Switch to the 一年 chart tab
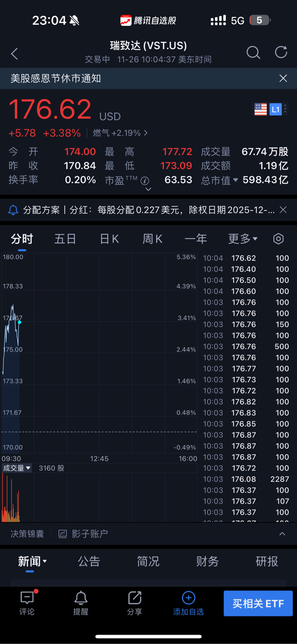The image size is (297, 644). coord(196,239)
